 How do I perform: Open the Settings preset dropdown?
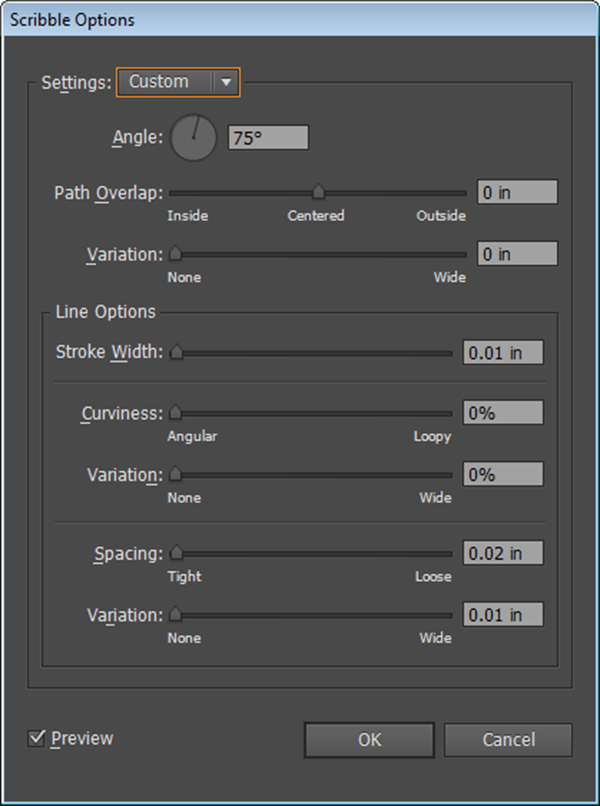179,82
